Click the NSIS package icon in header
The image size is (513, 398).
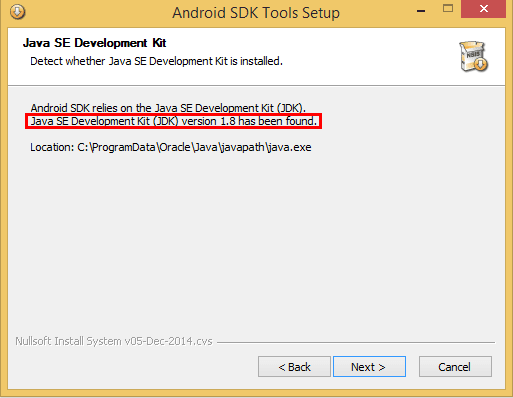coord(473,56)
